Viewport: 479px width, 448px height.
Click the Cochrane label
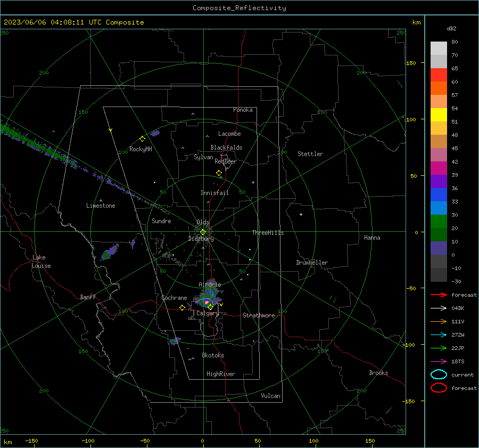click(x=174, y=298)
